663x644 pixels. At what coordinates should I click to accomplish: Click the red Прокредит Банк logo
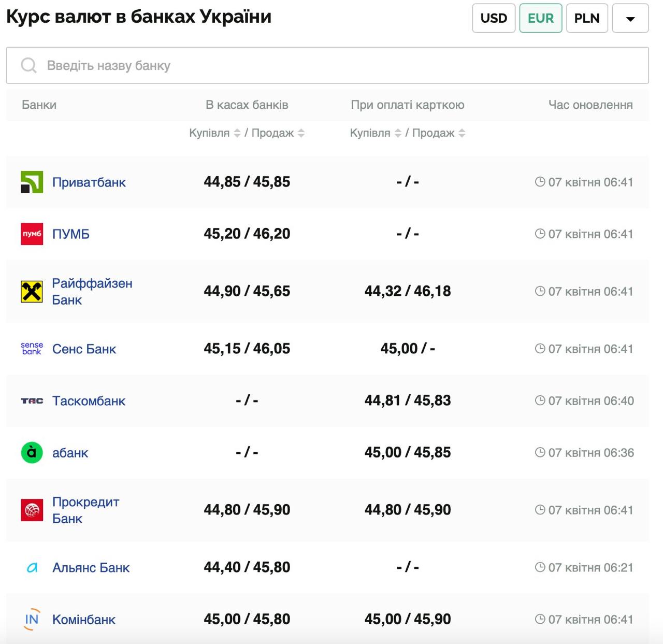(32, 510)
